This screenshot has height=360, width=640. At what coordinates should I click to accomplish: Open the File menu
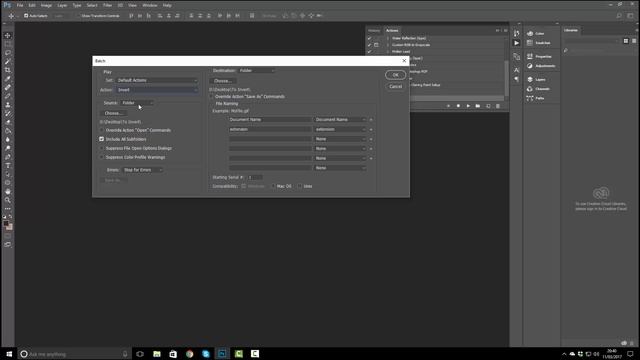click(x=20, y=5)
